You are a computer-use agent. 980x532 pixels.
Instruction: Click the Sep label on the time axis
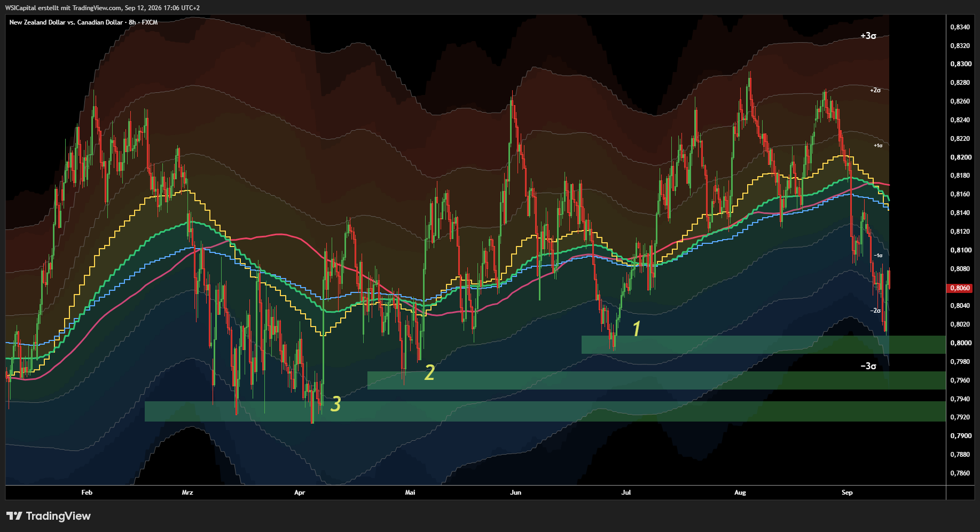847,493
